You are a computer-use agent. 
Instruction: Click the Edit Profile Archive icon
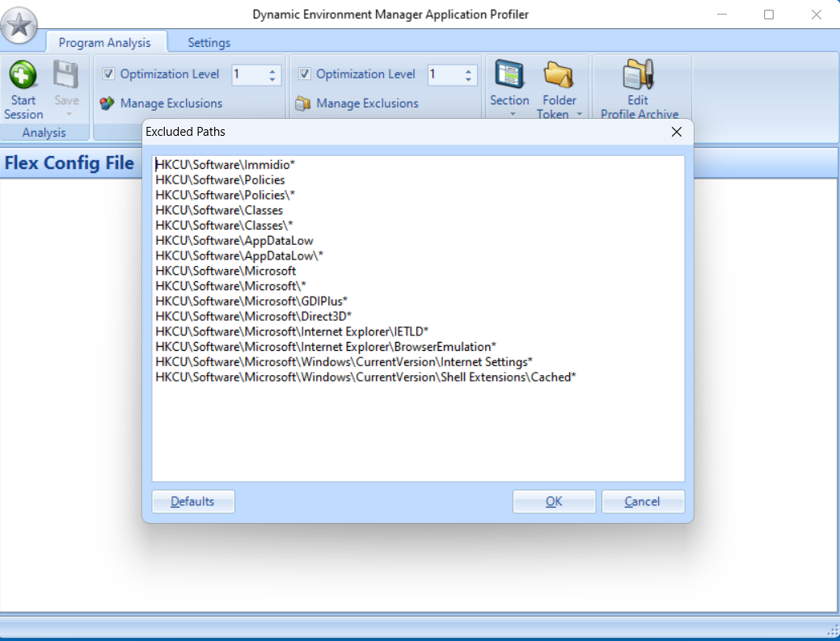[x=638, y=76]
